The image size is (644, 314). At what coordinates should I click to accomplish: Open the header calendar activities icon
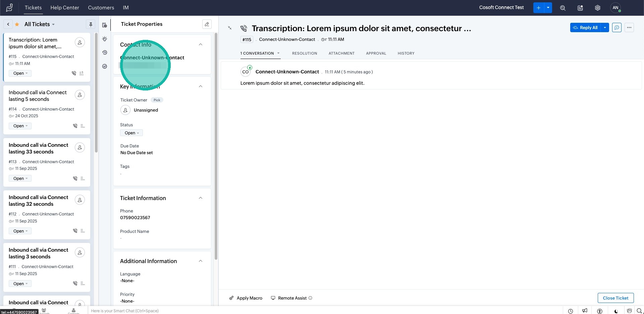(580, 8)
